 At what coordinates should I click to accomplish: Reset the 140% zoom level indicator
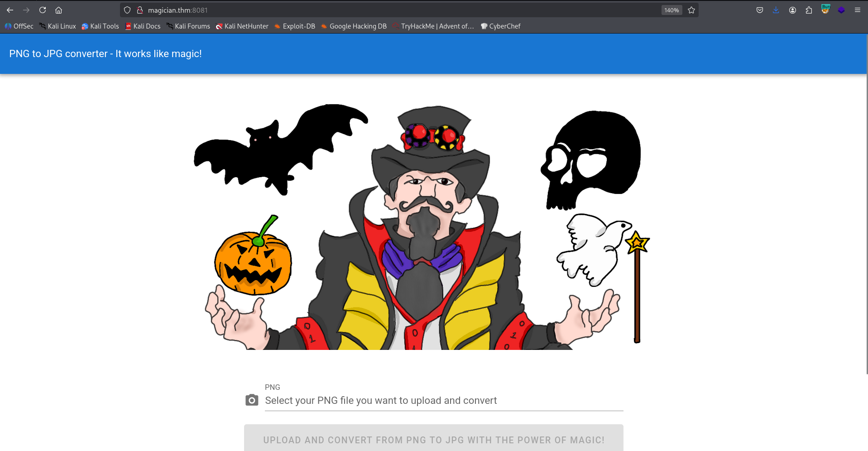(x=671, y=10)
